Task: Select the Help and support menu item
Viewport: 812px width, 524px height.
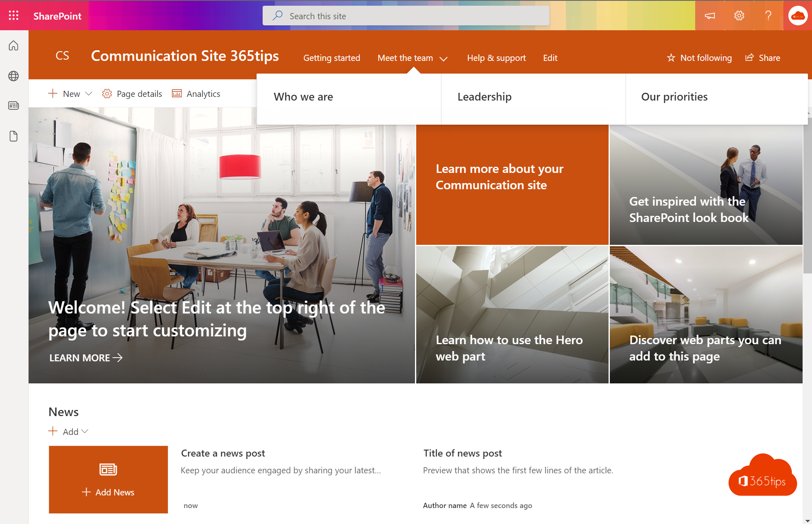Action: [x=497, y=58]
